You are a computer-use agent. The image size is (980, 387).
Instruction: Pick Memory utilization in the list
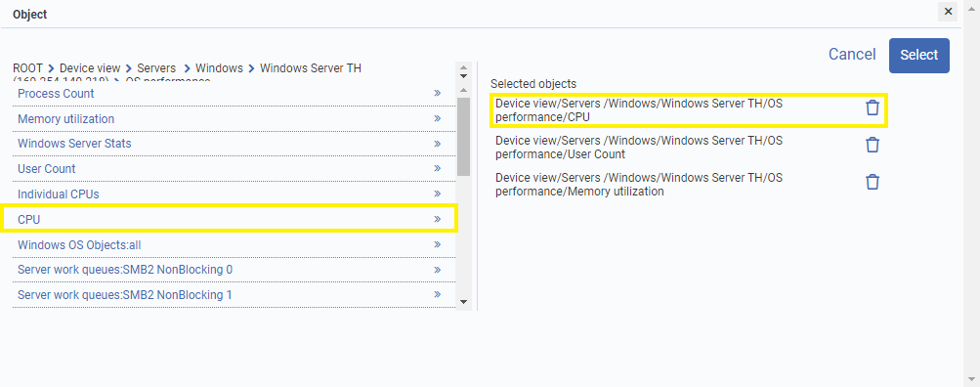pos(65,119)
